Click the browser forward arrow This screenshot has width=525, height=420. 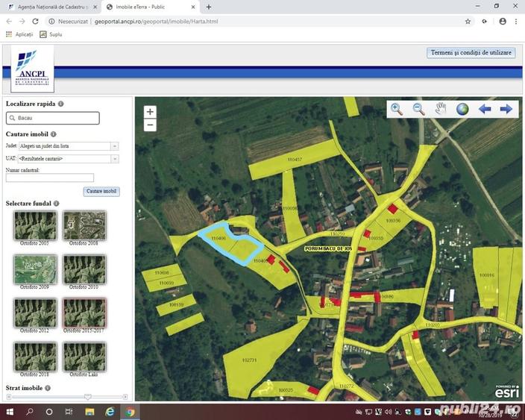click(22, 21)
